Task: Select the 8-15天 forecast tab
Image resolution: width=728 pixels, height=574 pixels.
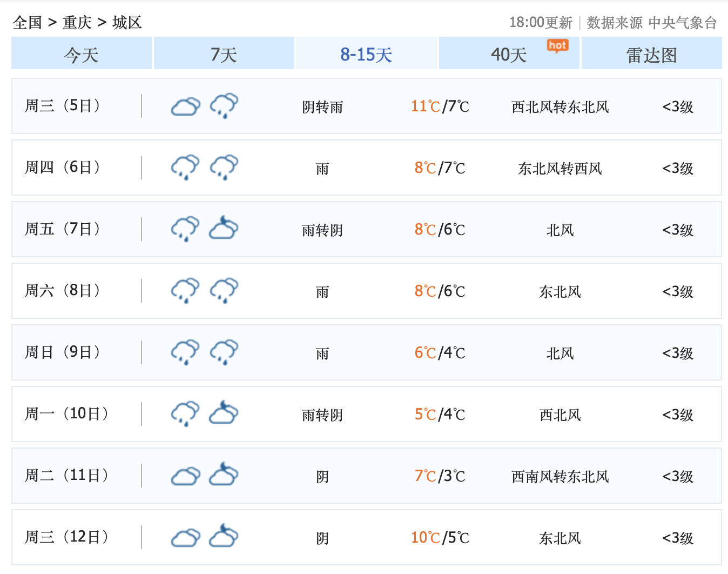Action: (366, 53)
